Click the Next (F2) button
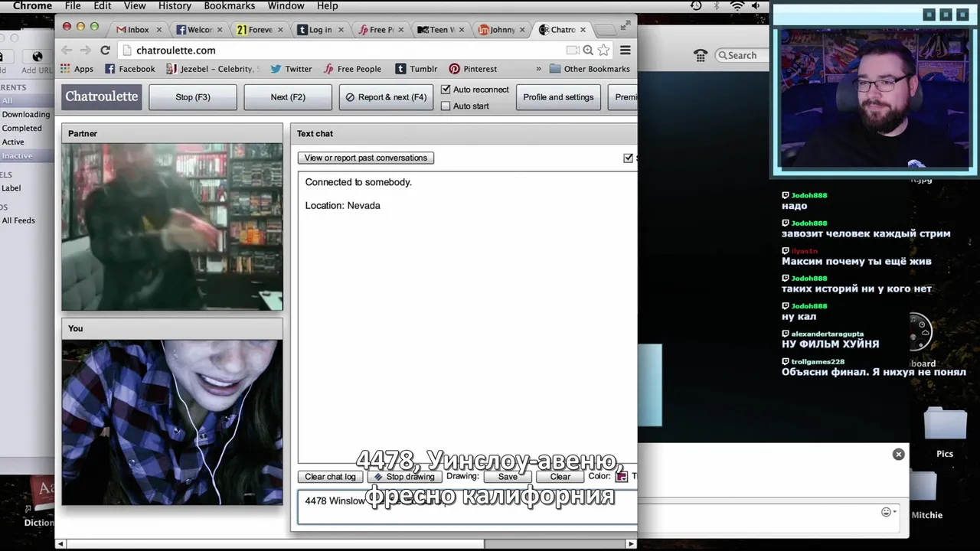Viewport: 980px width, 551px height. [x=288, y=97]
